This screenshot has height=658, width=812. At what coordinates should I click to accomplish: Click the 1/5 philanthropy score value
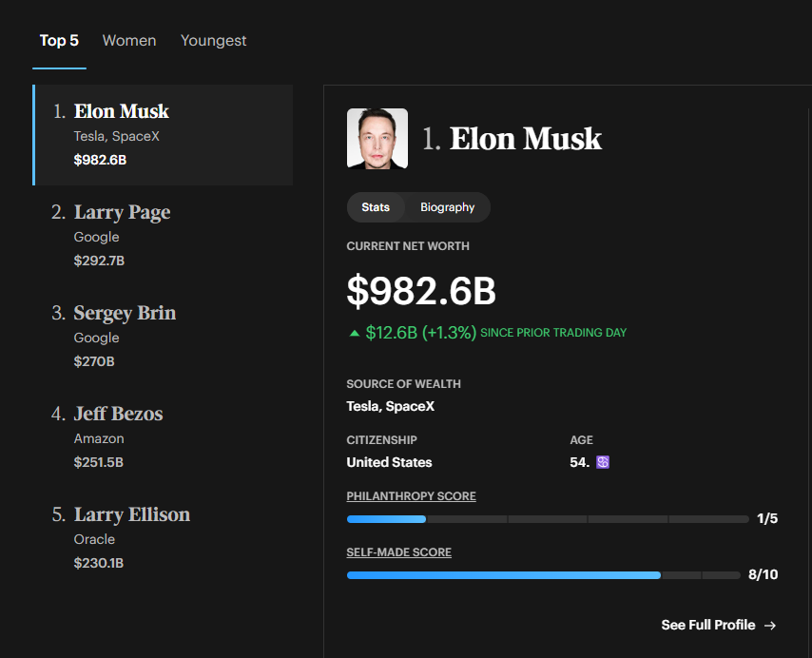[767, 518]
